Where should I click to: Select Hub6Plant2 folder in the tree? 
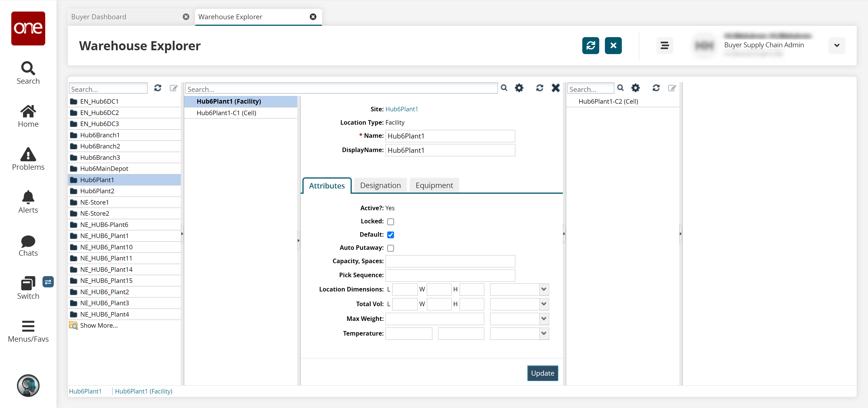97,191
